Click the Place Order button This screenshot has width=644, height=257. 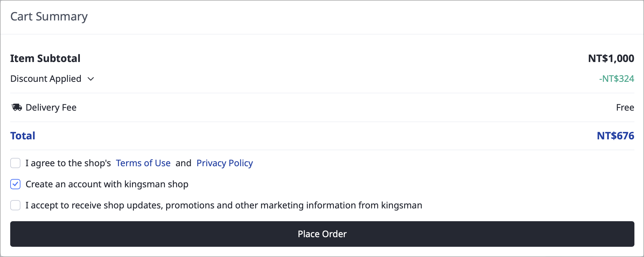pos(322,234)
